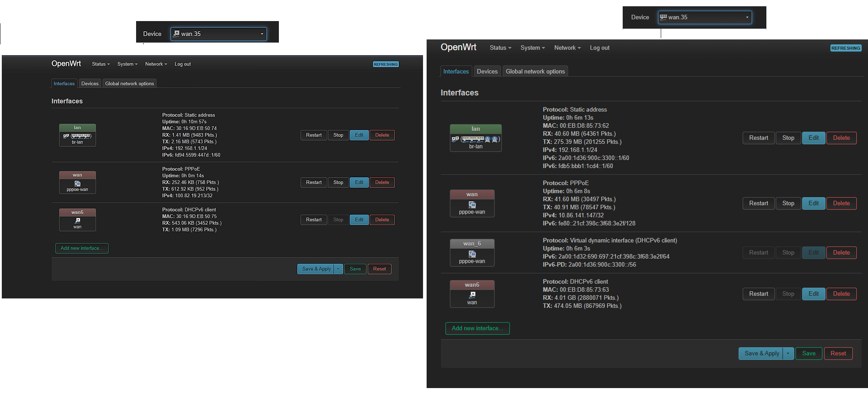Click the pppoe-wan icon in left wan box

click(77, 184)
